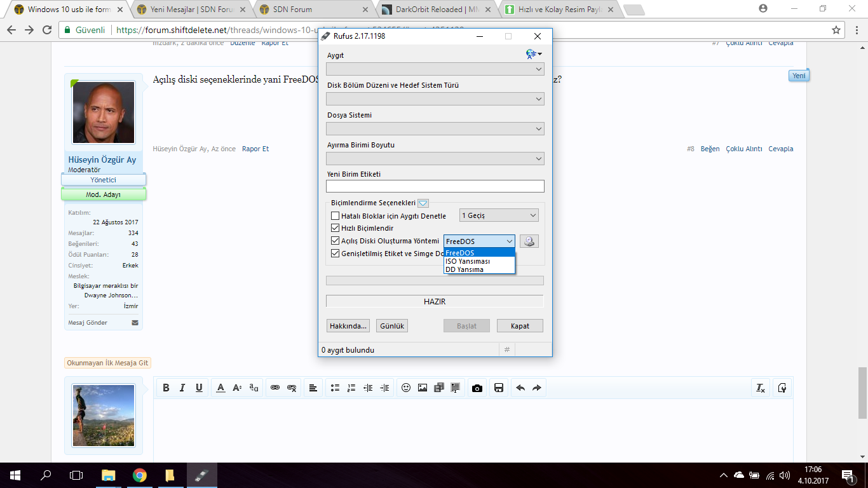Open the Rufus language selection globe icon

[x=534, y=55]
